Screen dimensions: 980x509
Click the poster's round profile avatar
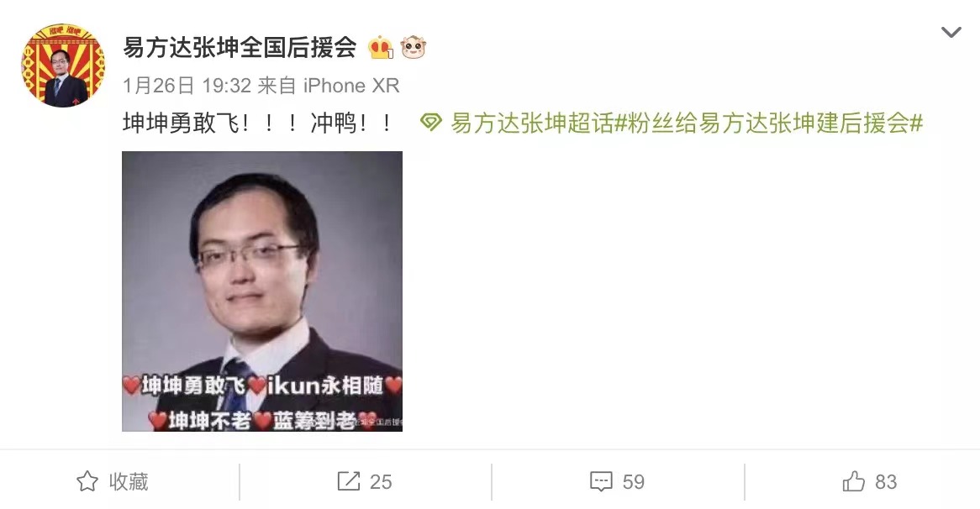click(x=63, y=66)
